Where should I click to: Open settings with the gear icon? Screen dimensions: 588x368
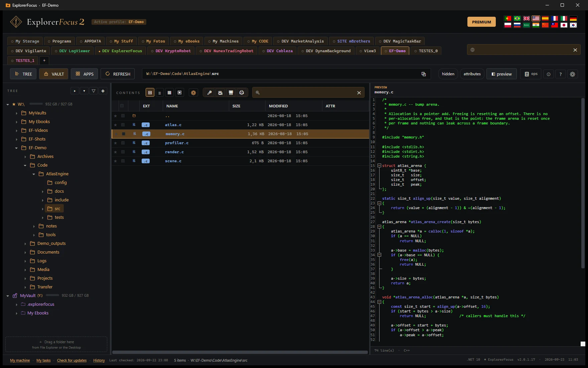(573, 74)
